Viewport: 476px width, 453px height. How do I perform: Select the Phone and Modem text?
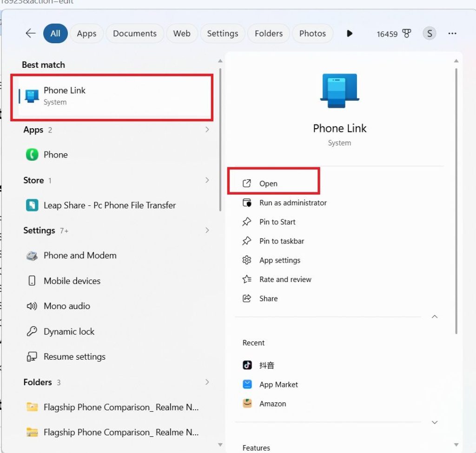click(80, 256)
